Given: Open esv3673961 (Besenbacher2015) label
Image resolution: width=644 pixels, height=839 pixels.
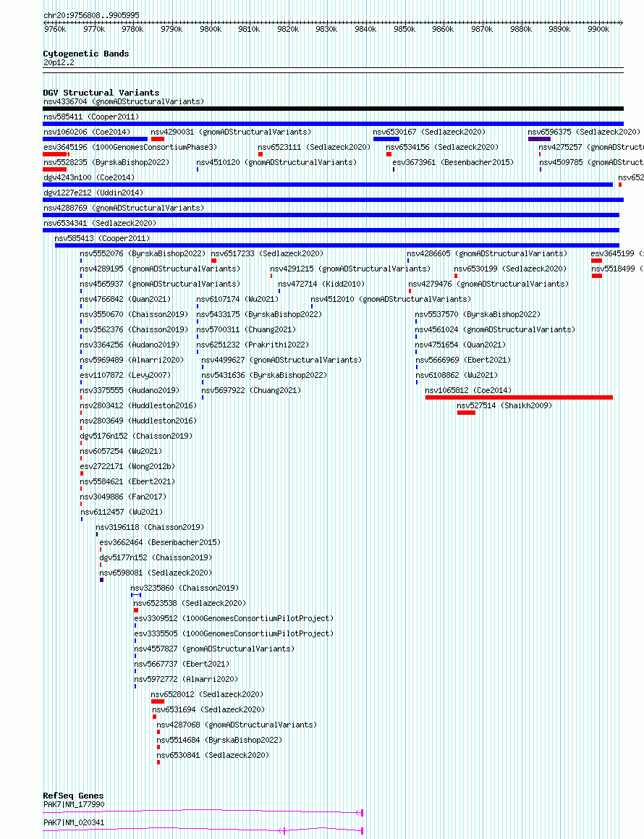Looking at the screenshot, I should 453,162.
